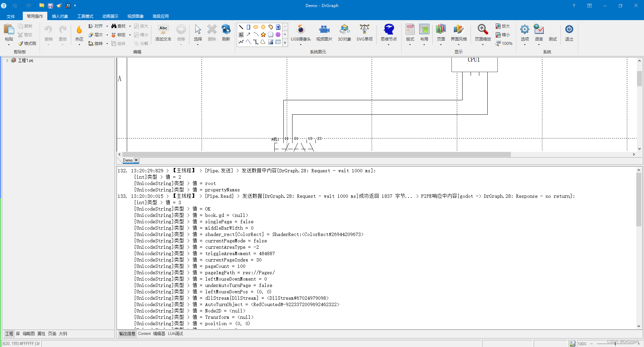The height and width of the screenshot is (347, 644).
Task: Open the quick access toolbar customize dropdown
Action: click(75, 6)
